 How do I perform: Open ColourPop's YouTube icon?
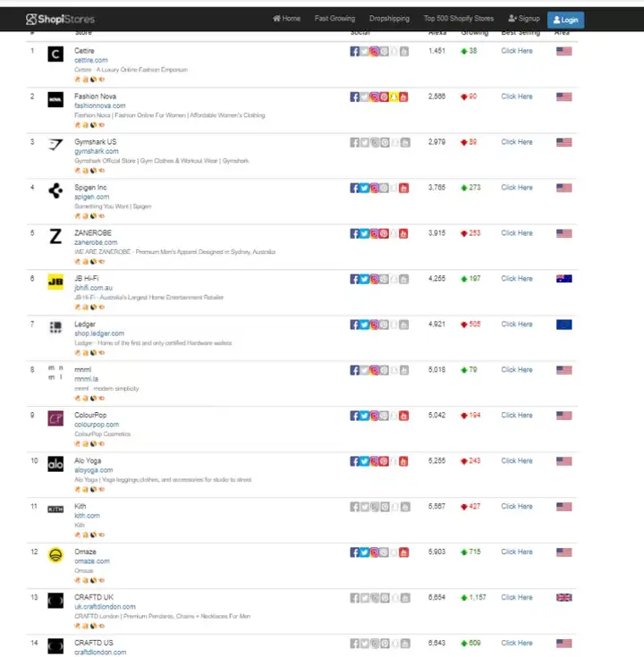(x=403, y=416)
